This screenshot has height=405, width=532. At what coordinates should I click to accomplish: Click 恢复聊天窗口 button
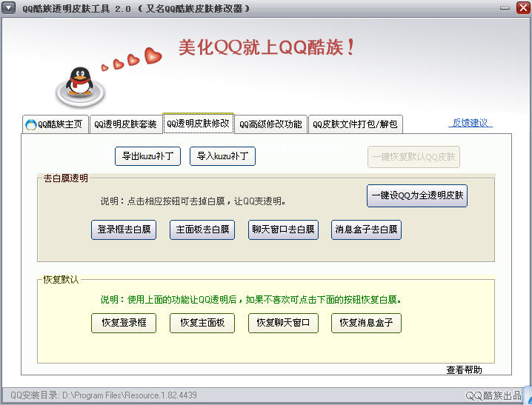point(283,323)
